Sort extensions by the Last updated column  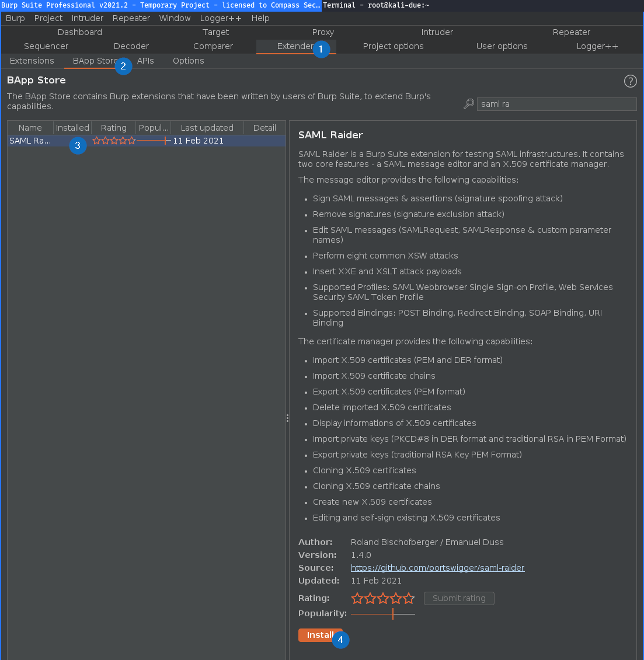[207, 127]
